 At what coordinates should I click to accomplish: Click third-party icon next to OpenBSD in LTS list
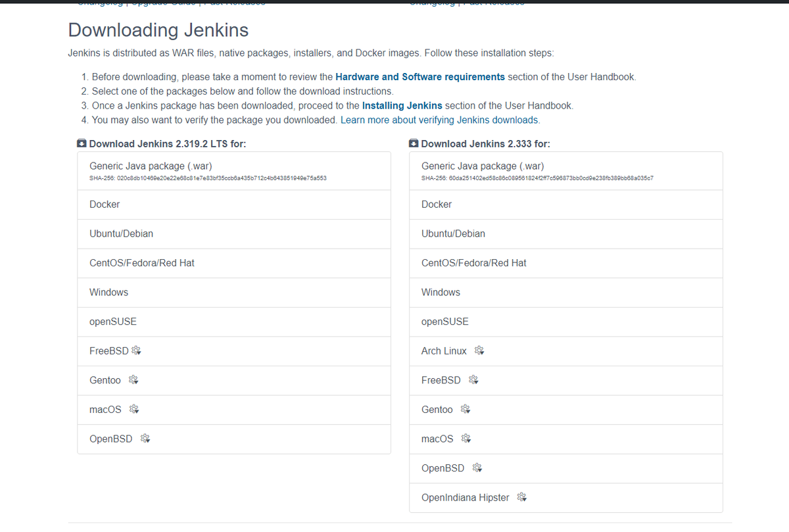[x=145, y=439]
